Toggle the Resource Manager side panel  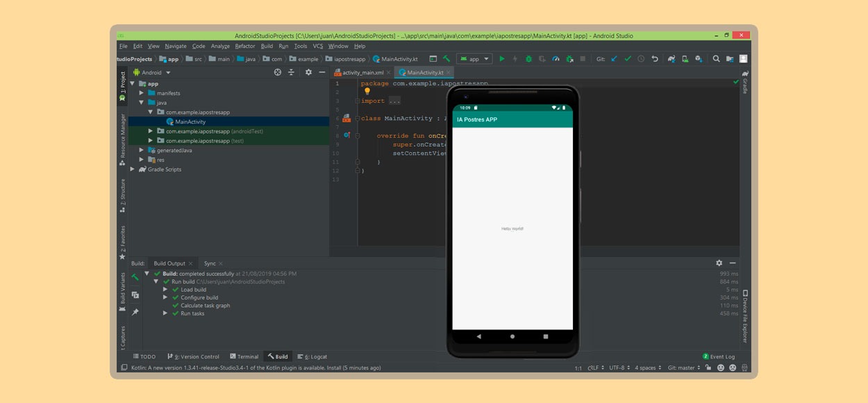coord(123,139)
